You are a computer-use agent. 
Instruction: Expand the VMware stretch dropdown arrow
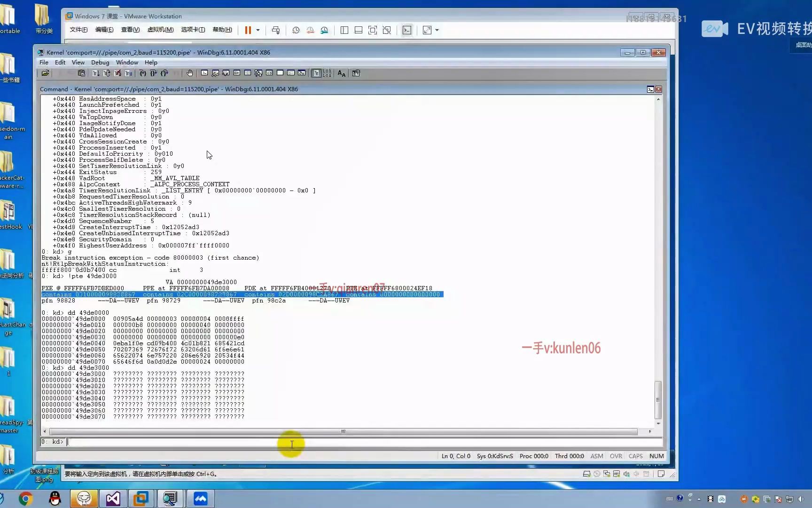pyautogui.click(x=437, y=30)
